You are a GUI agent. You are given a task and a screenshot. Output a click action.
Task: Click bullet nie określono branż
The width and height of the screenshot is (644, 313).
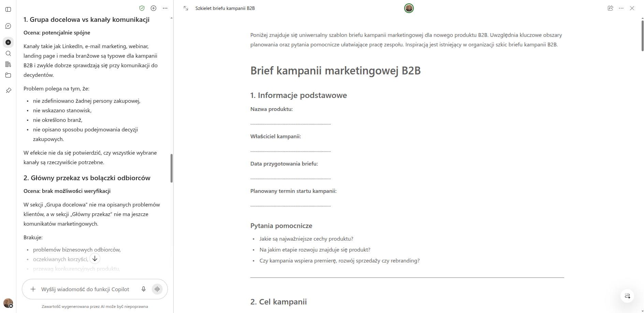pyautogui.click(x=58, y=120)
